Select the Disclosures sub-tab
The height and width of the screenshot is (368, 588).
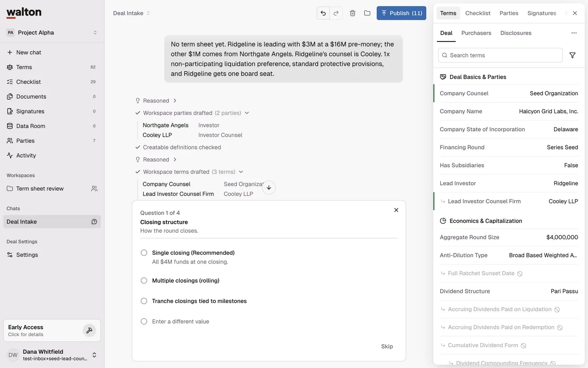point(516,33)
